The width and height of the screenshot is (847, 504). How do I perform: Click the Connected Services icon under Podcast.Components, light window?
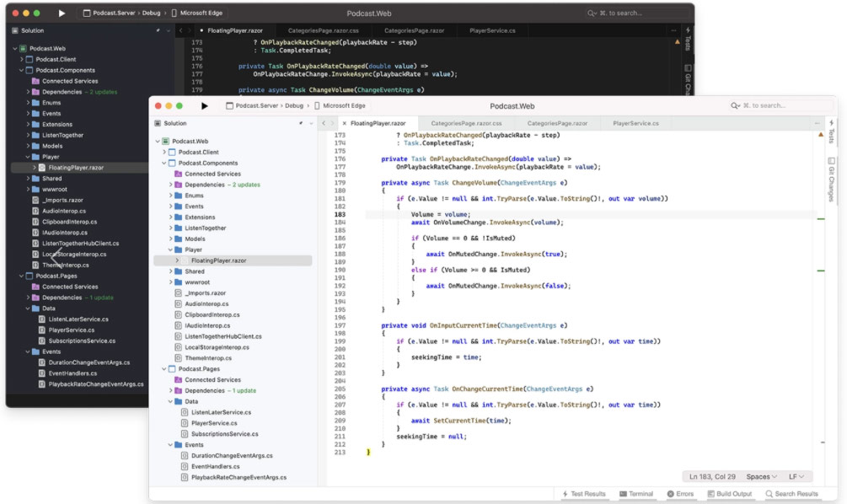pos(179,174)
